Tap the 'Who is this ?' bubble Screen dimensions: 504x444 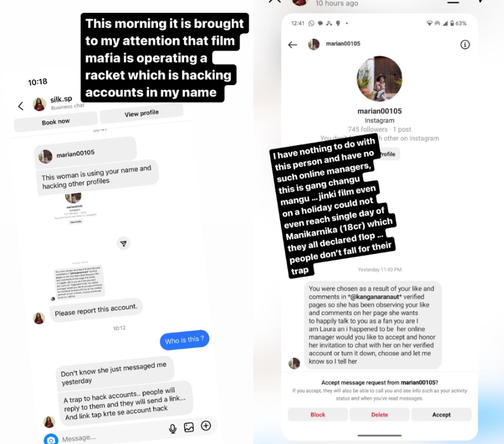tap(185, 340)
